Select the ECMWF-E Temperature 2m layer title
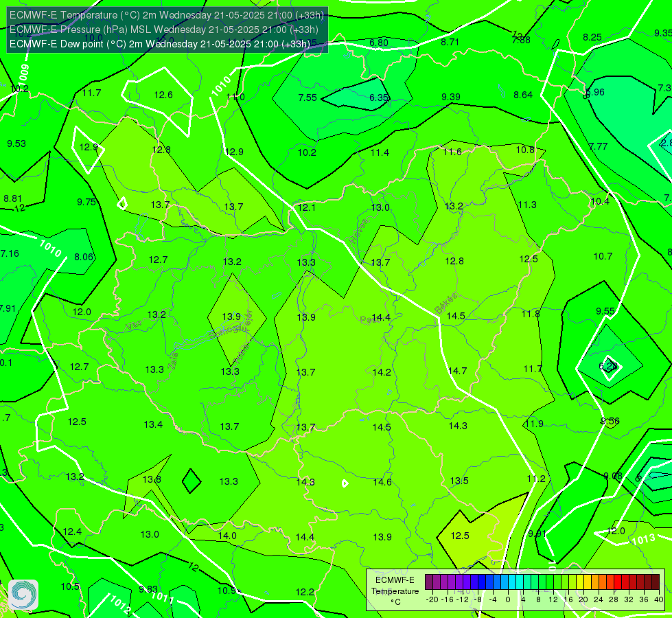 tap(167, 15)
